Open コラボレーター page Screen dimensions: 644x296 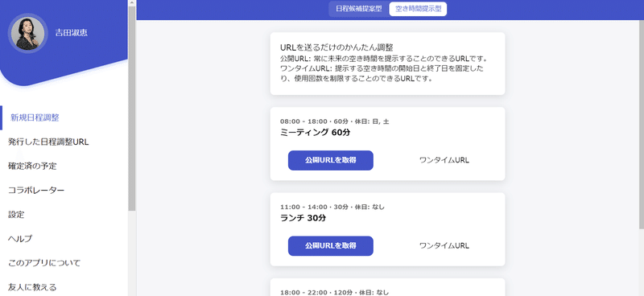(x=36, y=191)
